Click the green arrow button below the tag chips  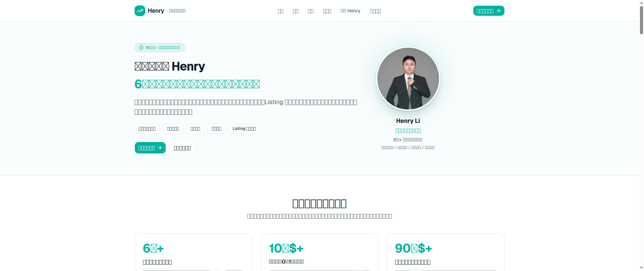150,148
